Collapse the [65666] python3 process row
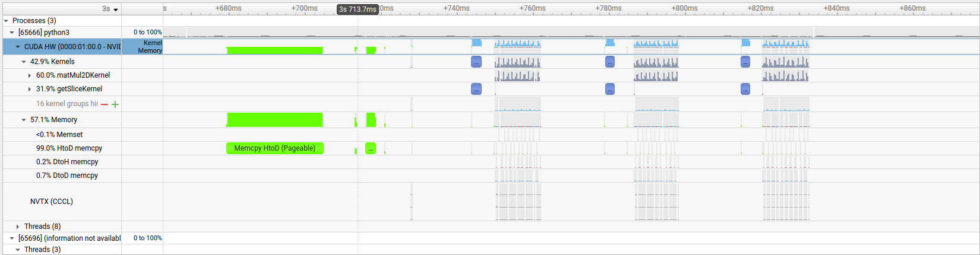Viewport: 980px width, 255px height. (12, 33)
